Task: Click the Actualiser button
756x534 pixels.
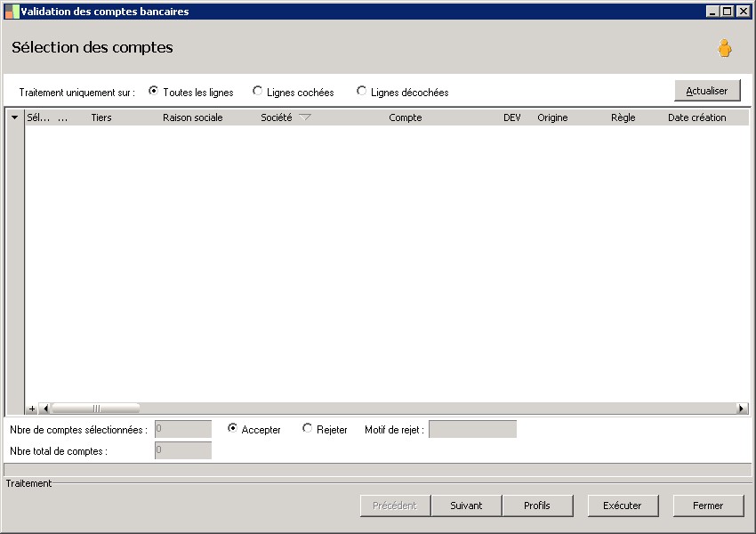Action: (x=707, y=91)
